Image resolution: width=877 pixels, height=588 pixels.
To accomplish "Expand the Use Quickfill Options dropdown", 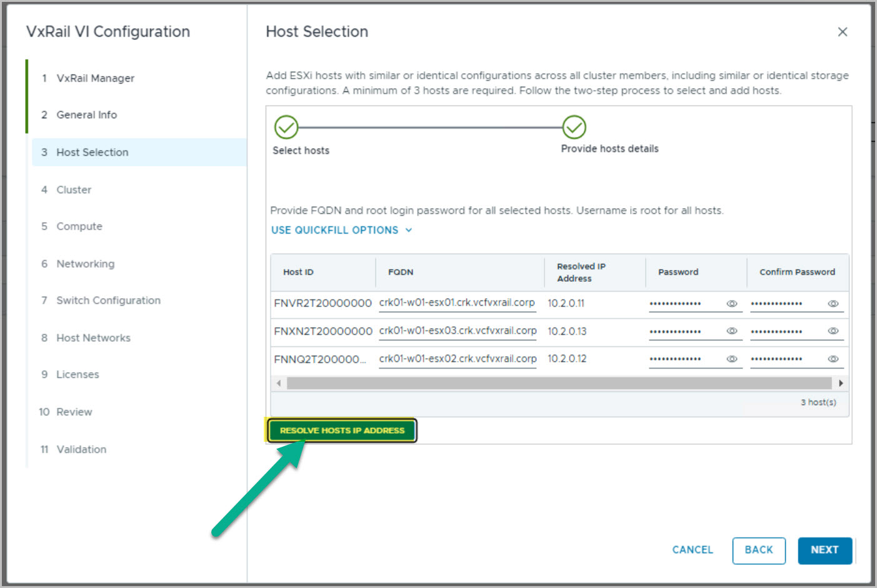I will coord(341,230).
